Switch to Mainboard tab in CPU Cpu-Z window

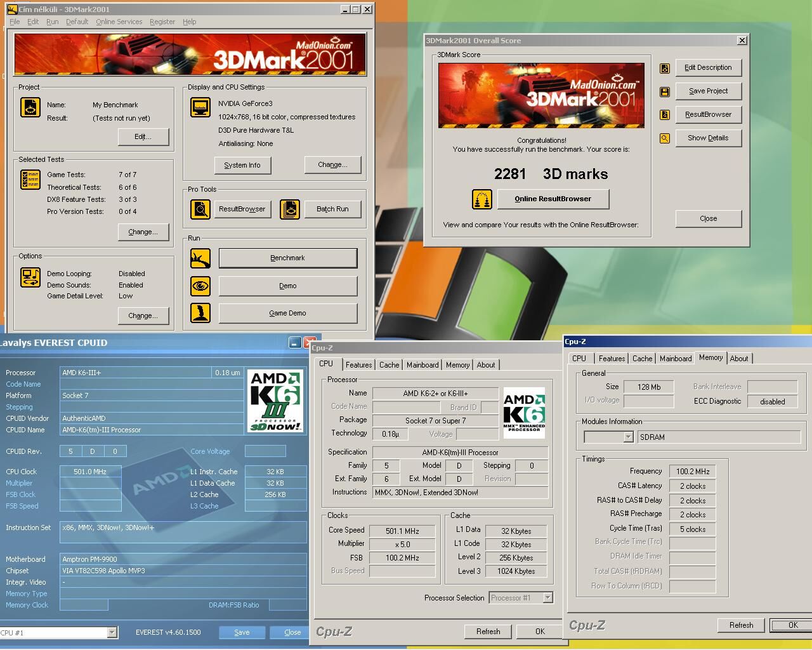click(x=422, y=365)
